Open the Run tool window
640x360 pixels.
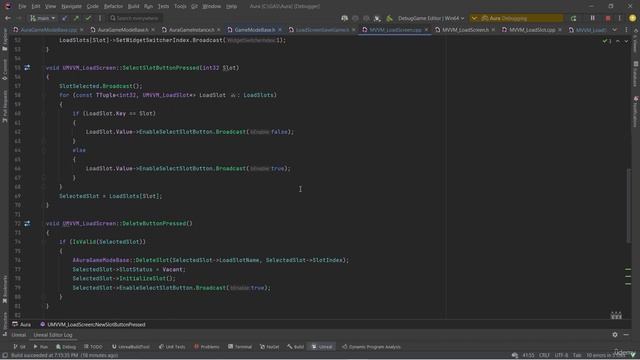click(x=41, y=347)
